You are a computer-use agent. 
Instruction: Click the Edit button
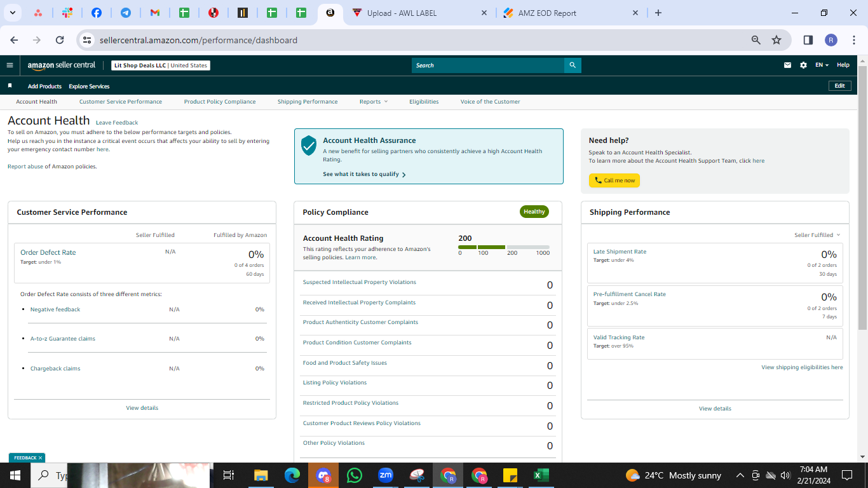point(839,86)
